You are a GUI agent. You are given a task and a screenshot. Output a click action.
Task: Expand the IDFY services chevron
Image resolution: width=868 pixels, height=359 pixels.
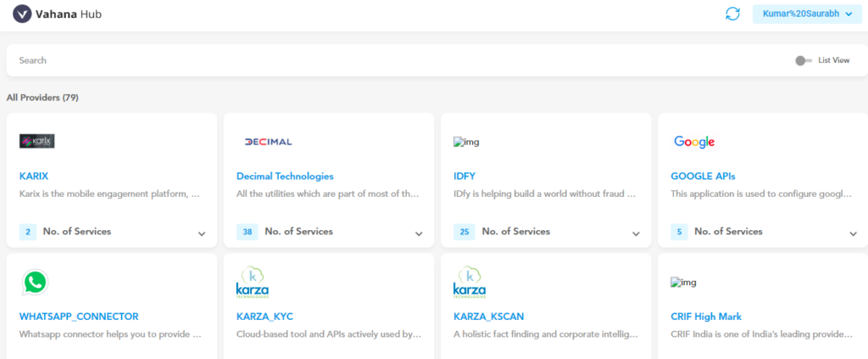pyautogui.click(x=636, y=233)
